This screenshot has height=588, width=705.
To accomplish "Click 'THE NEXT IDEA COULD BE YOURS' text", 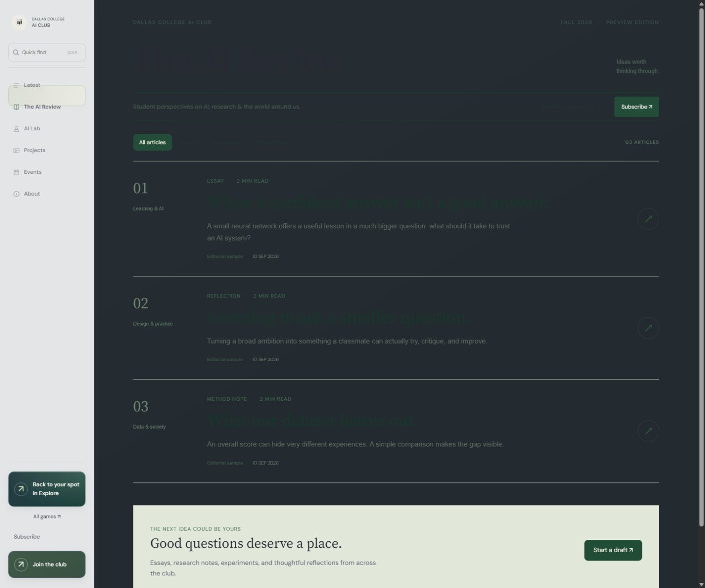I will coord(195,529).
